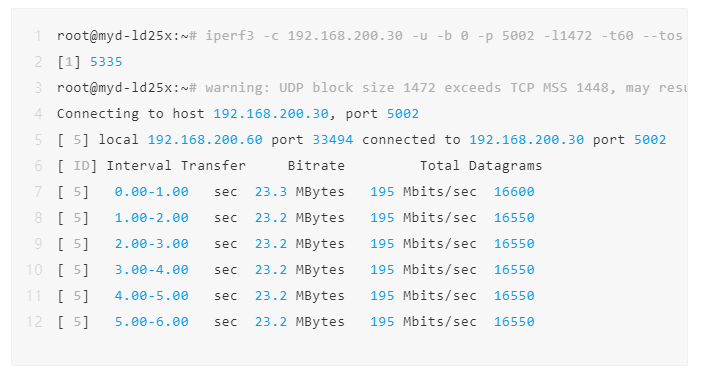
Task: Click the 23.3 MBytes transfer value
Action: pos(300,191)
